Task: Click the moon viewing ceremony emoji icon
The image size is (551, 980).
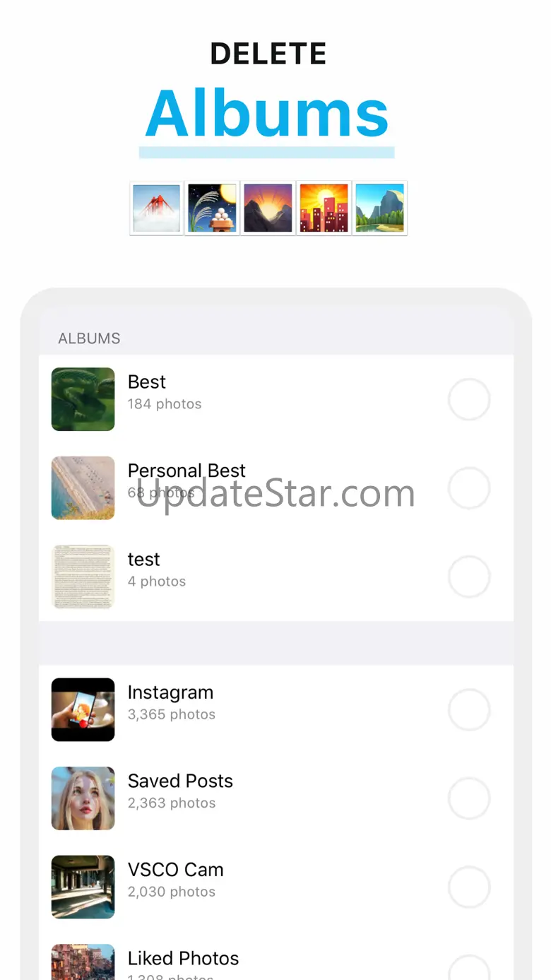Action: (x=212, y=208)
